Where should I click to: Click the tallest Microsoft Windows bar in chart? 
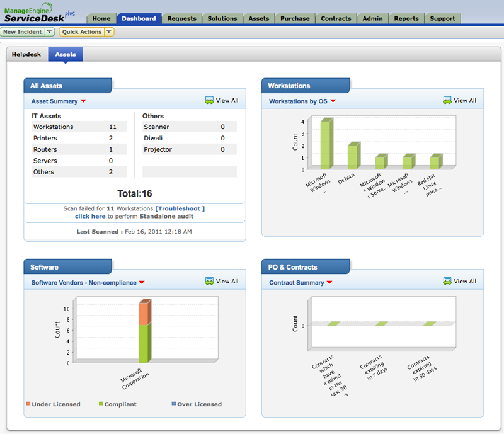point(326,144)
